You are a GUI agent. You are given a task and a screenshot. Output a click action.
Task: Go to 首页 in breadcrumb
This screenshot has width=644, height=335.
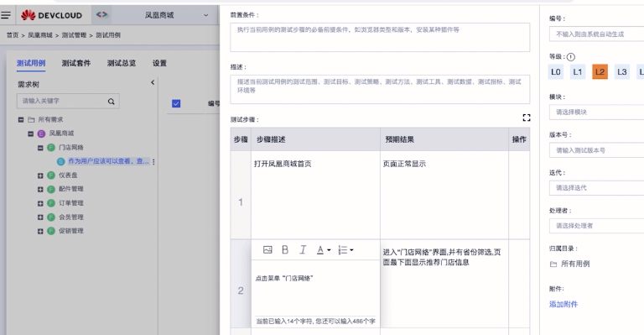[13, 35]
